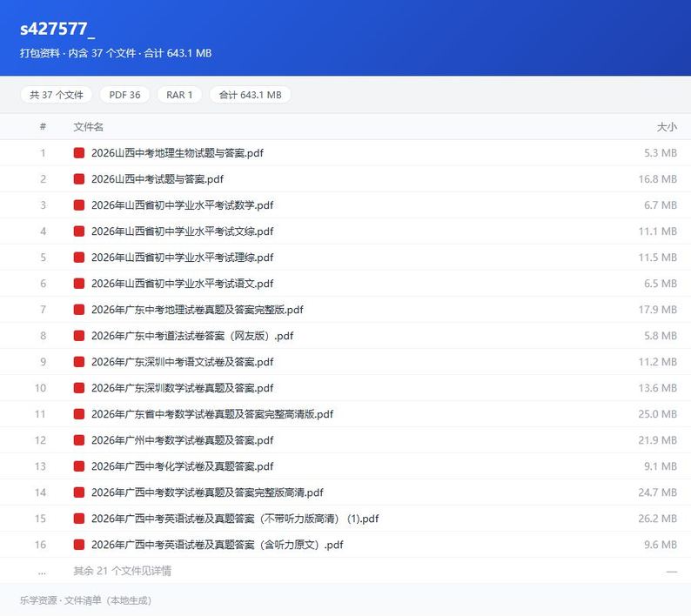Click row number 10 in the list
691x616 pixels.
click(41, 388)
